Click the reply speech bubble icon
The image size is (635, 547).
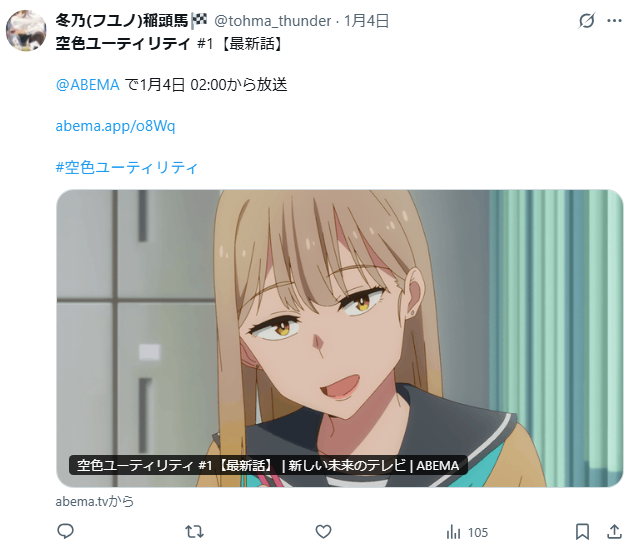click(65, 531)
